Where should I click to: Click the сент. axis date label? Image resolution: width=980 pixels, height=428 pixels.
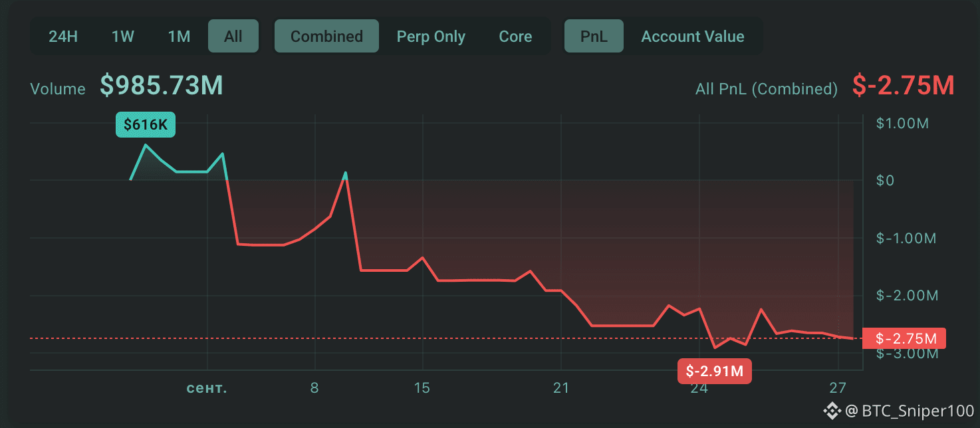[207, 387]
